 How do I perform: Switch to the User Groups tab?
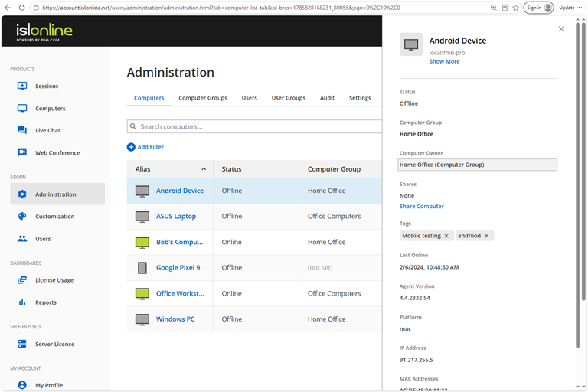pyautogui.click(x=289, y=98)
